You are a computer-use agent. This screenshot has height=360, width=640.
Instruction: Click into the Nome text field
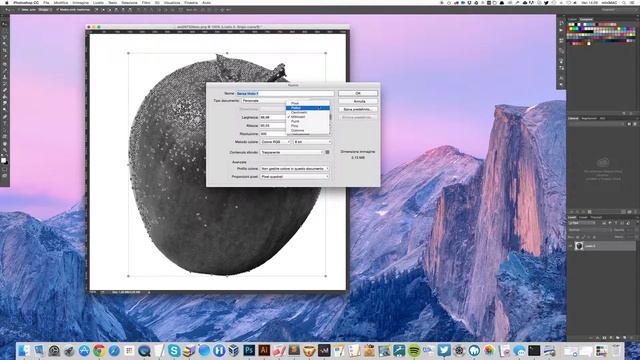[285, 93]
